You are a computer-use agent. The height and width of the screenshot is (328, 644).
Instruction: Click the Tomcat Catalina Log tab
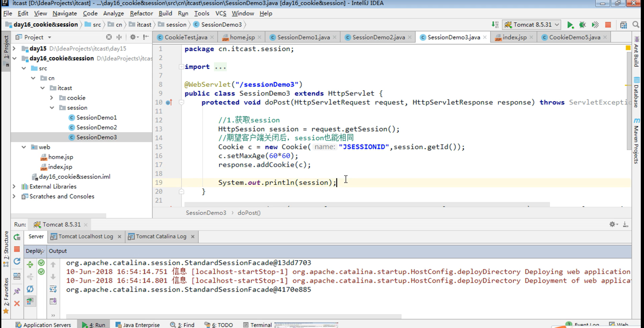pyautogui.click(x=161, y=236)
